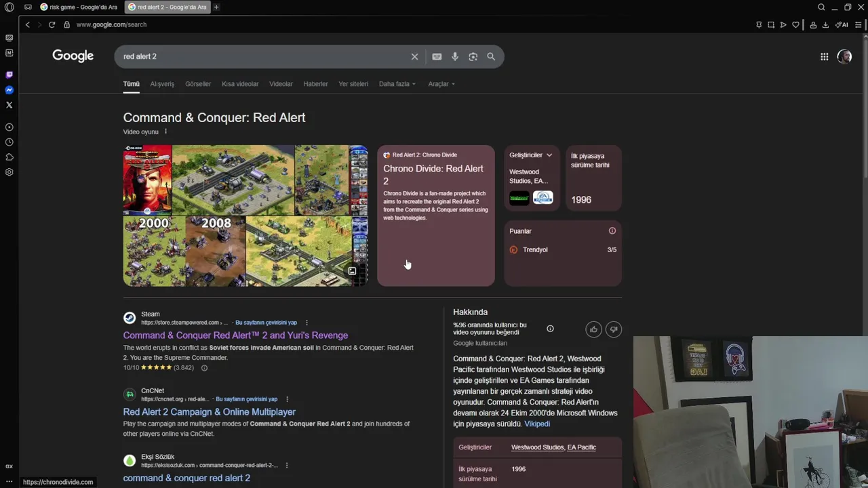This screenshot has width=868, height=488.
Task: Switch to Yer siteleri tab
Action: pyautogui.click(x=353, y=84)
